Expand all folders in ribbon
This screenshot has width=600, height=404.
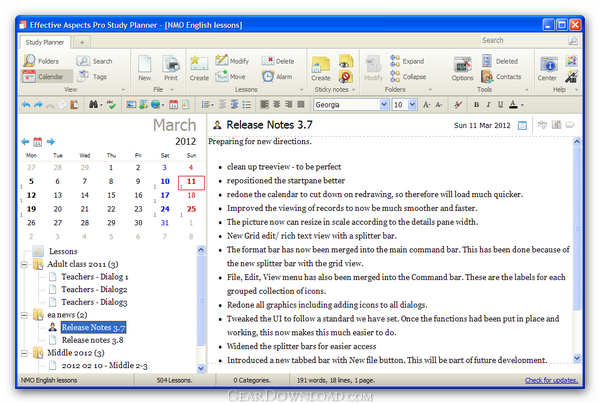coord(407,61)
